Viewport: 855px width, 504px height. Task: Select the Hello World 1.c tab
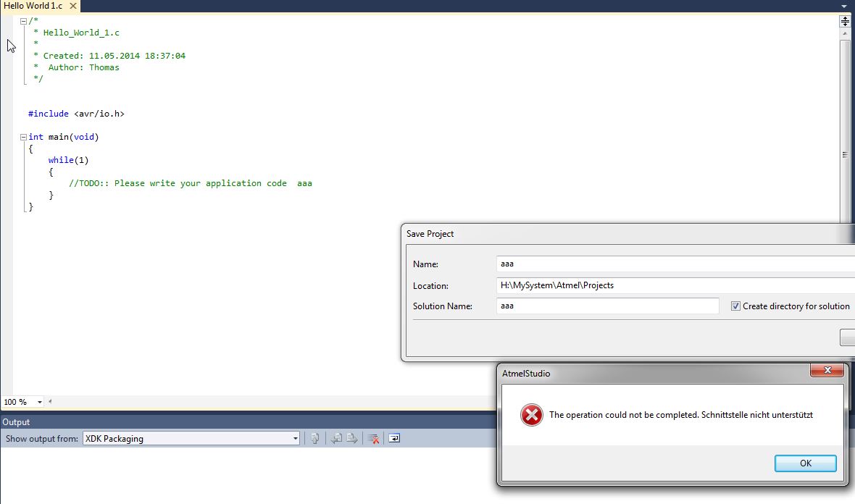coord(33,6)
